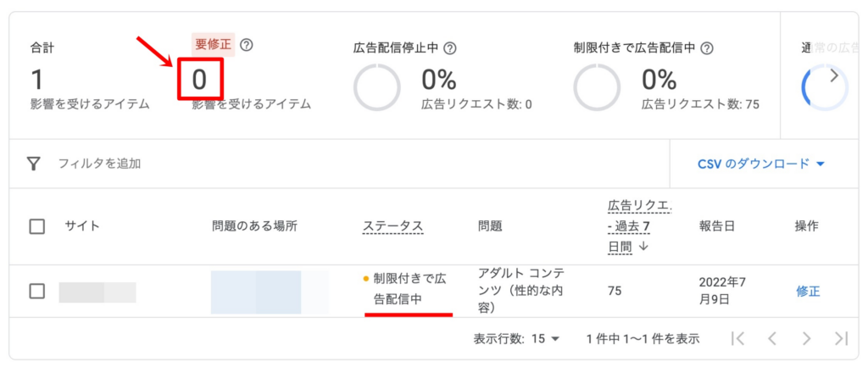
Task: Open the CSV のダウンロード dropdown
Action: 760,164
